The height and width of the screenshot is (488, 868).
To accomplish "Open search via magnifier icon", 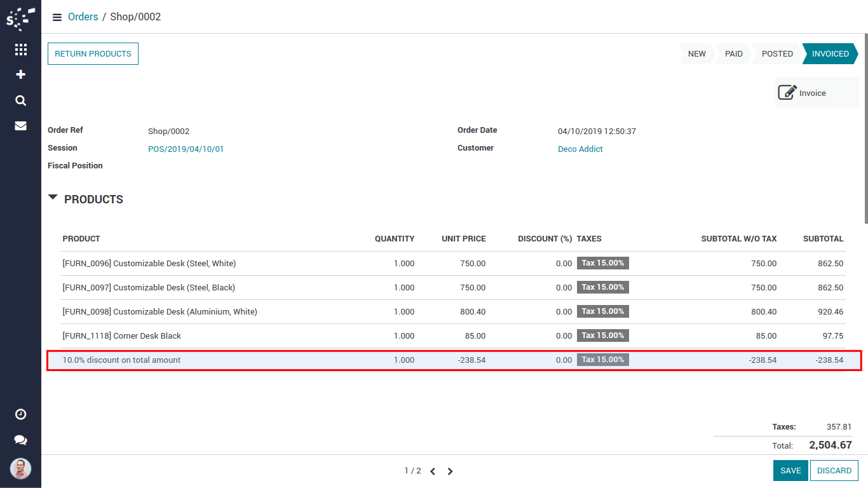I will [x=20, y=100].
